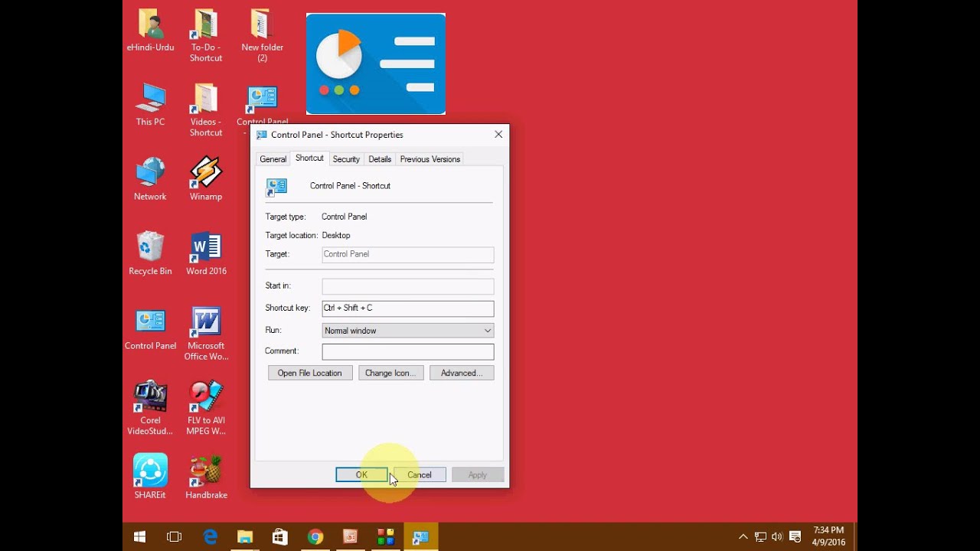
Task: Click the shortcut name text 'Control Panel - Shortcut'
Action: (x=350, y=186)
